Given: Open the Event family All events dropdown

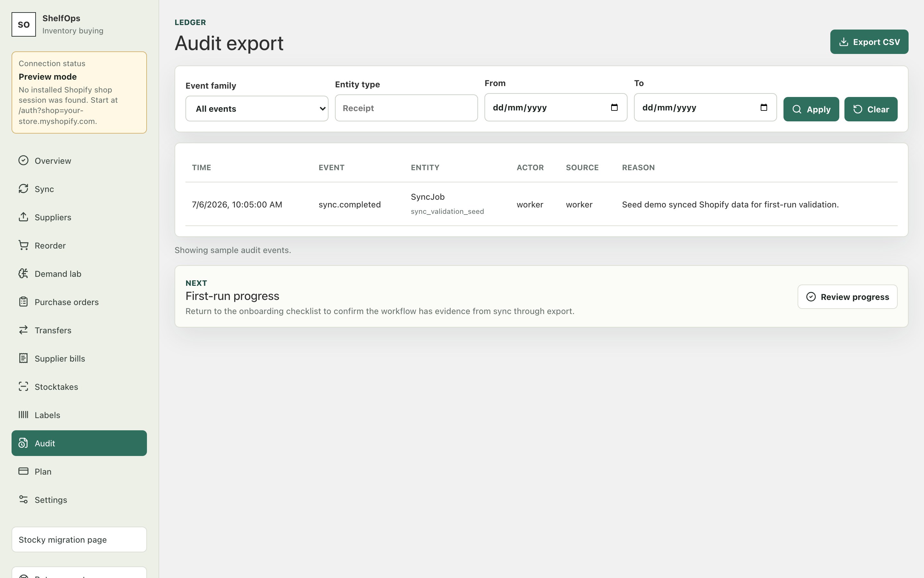Looking at the screenshot, I should tap(257, 109).
